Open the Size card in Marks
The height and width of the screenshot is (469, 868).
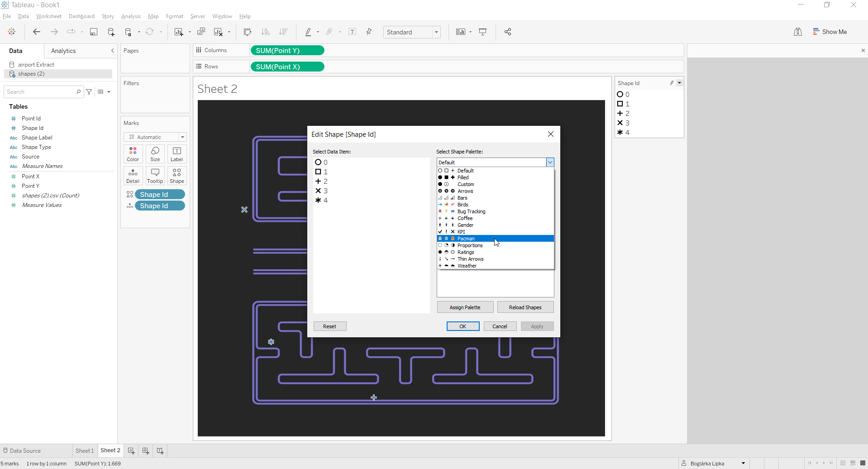[x=155, y=154]
